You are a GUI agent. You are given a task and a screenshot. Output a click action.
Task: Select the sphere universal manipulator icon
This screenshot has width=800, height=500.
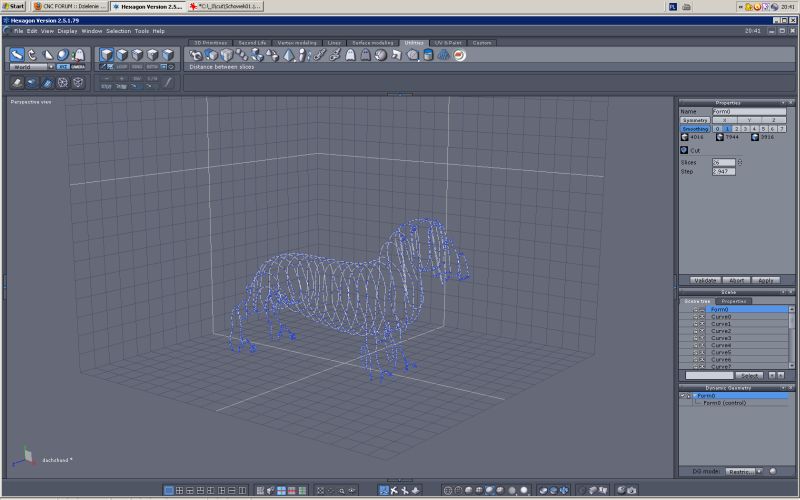tap(63, 55)
